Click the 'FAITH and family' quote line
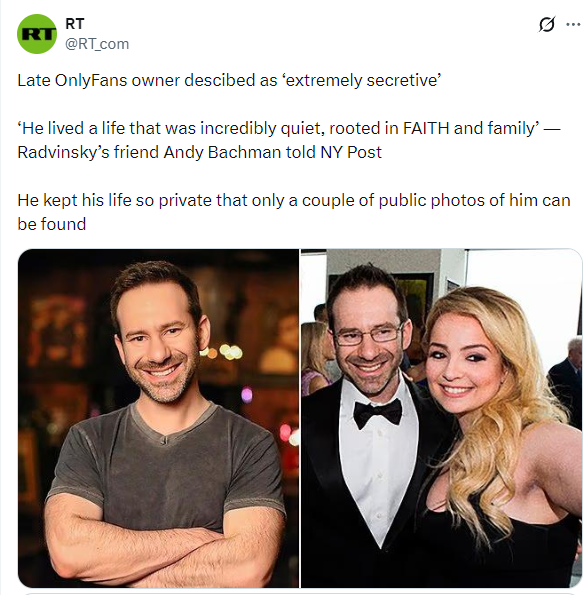 tap(289, 128)
